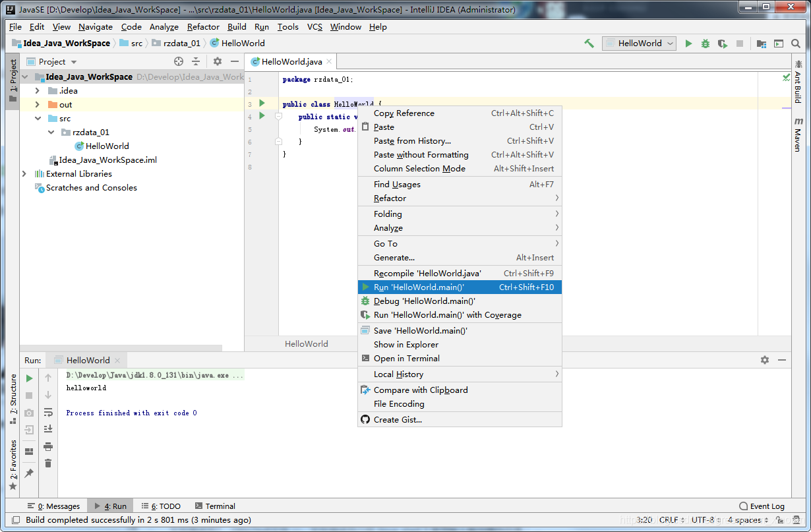Open Project Structure from the toolbar
811x532 pixels.
coord(762,44)
